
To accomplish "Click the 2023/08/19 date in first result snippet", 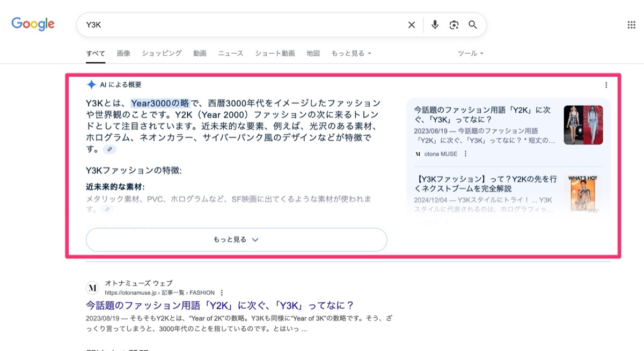I will coord(103,318).
